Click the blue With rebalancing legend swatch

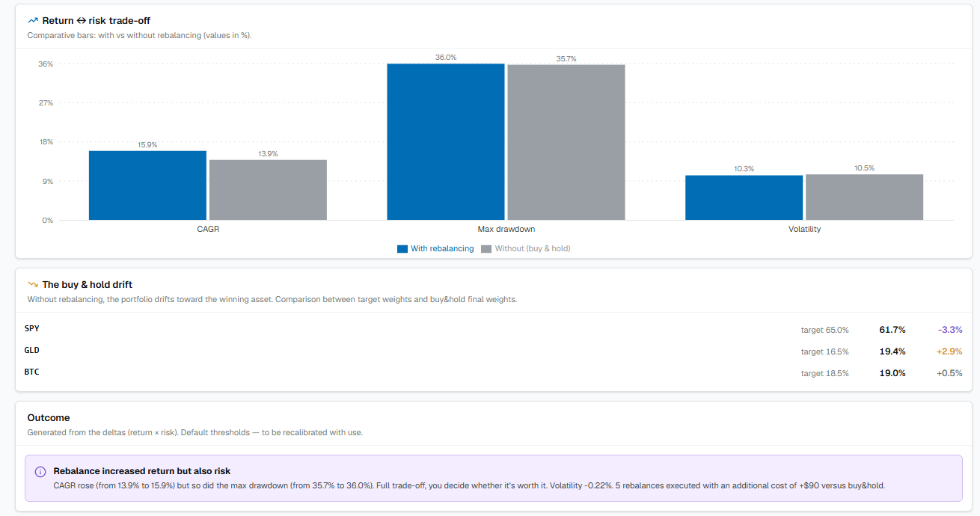[x=402, y=249]
